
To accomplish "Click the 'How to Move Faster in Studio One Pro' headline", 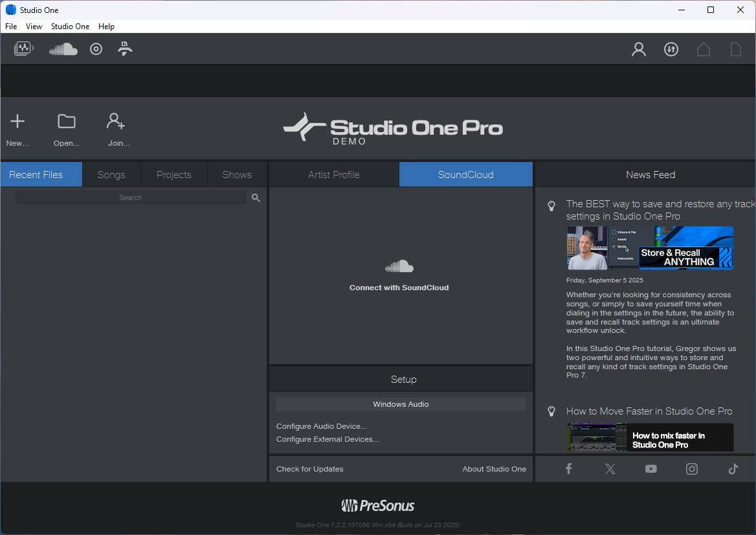I will click(649, 411).
